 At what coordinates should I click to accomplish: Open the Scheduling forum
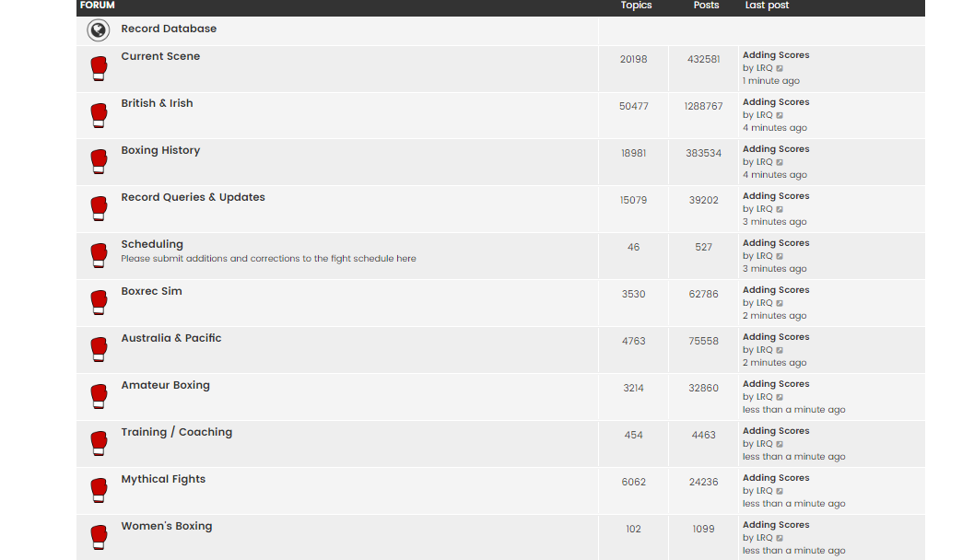152,244
